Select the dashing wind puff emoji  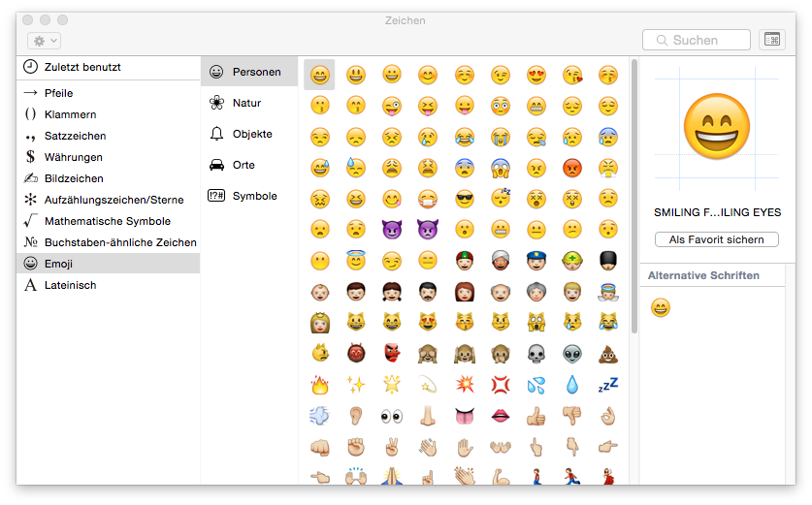320,416
